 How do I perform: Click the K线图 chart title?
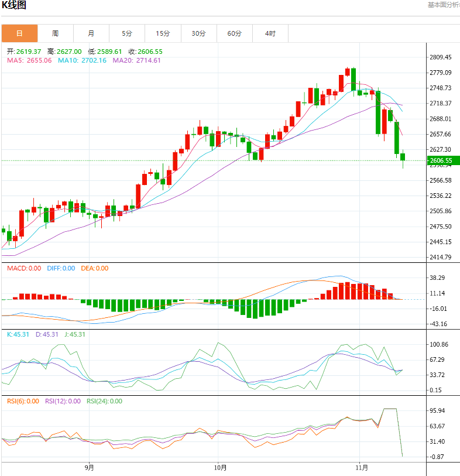tap(14, 6)
